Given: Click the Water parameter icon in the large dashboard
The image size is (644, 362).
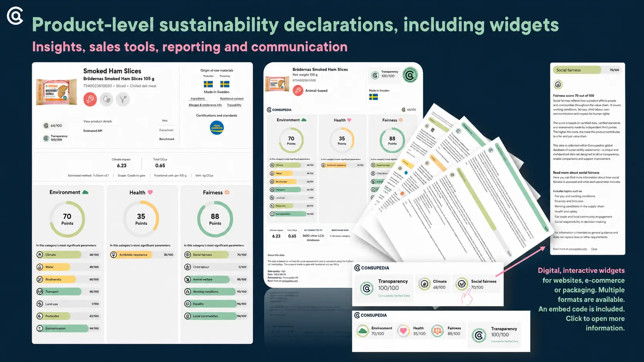Looking at the screenshot, I should [x=40, y=267].
